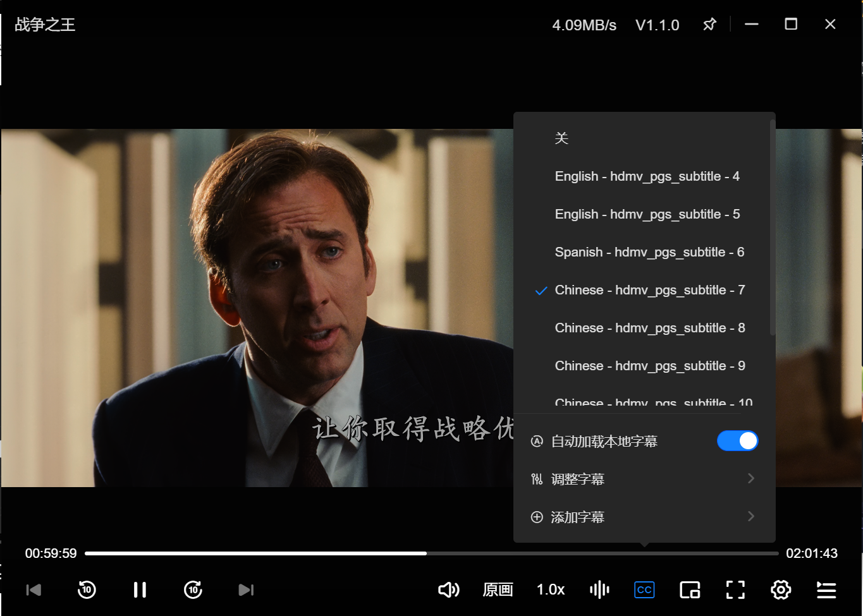Click the 4.09MB/s speed indicator
Viewport: 863px width, 616px height.
click(584, 25)
